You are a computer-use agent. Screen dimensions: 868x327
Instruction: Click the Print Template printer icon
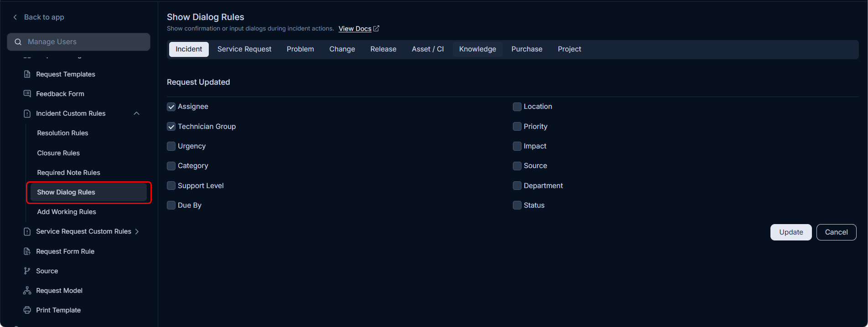coord(27,310)
